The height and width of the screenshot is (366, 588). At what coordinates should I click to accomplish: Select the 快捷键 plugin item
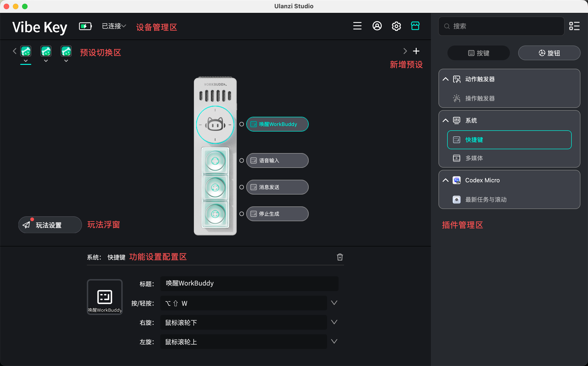pos(509,140)
